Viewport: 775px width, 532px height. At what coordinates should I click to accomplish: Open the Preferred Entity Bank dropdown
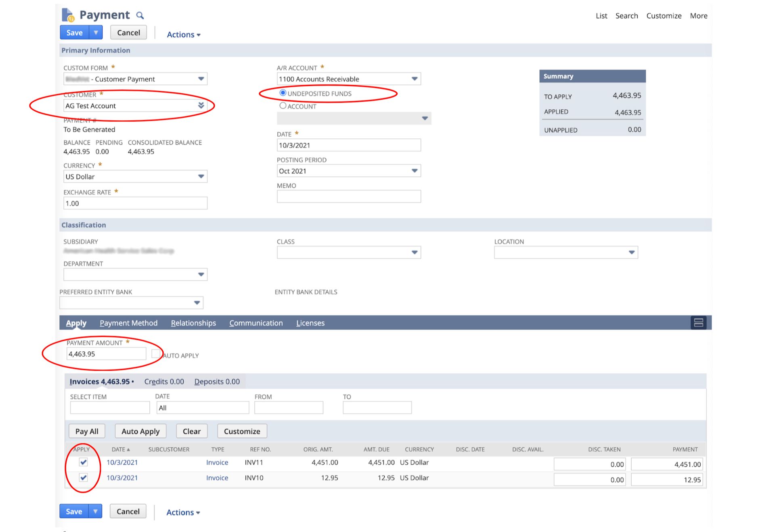click(197, 303)
